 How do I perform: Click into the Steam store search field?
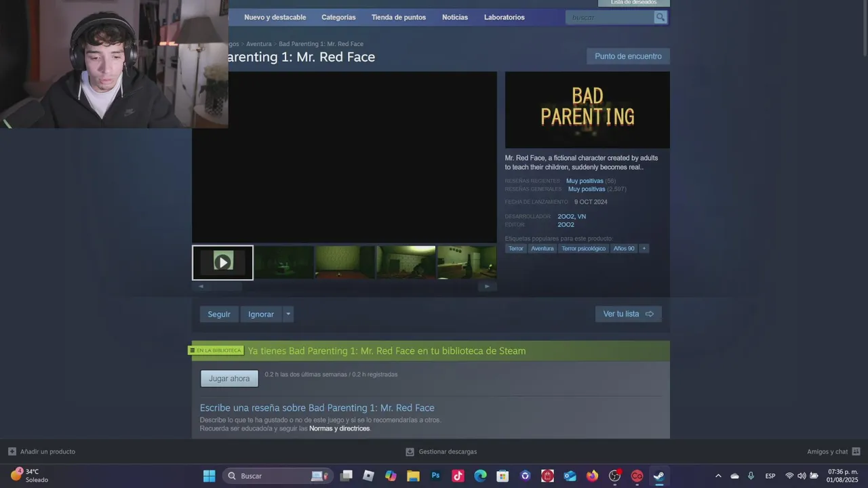pyautogui.click(x=610, y=17)
